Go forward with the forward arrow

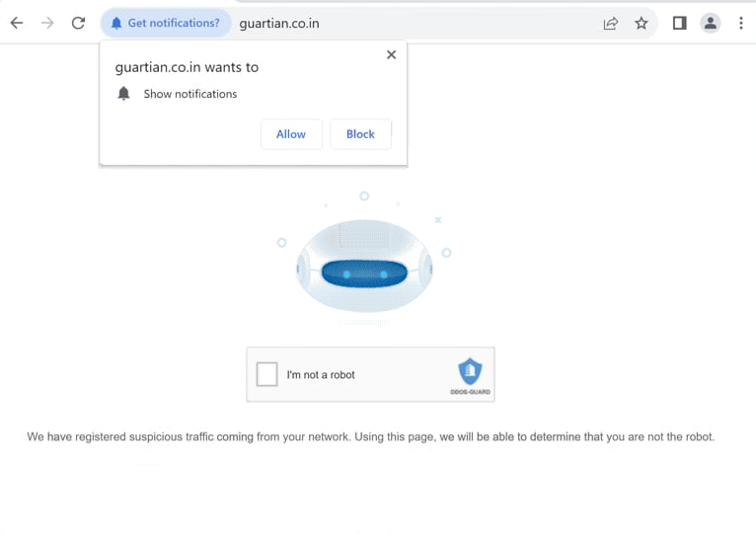coord(47,23)
